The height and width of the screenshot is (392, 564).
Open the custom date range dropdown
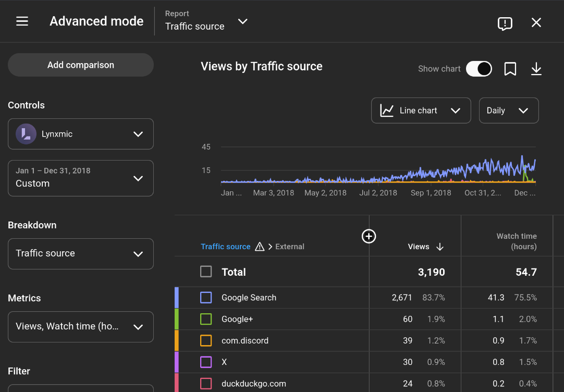tap(81, 178)
